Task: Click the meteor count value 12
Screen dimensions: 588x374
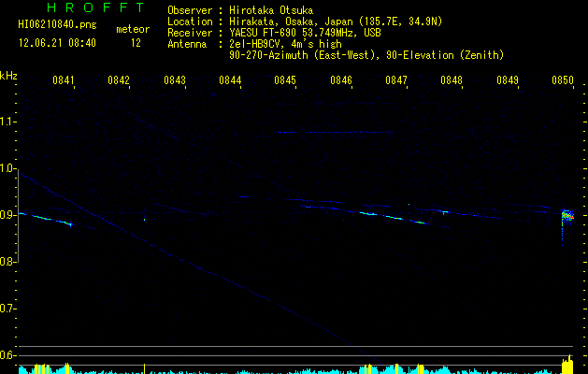Action: (136, 43)
